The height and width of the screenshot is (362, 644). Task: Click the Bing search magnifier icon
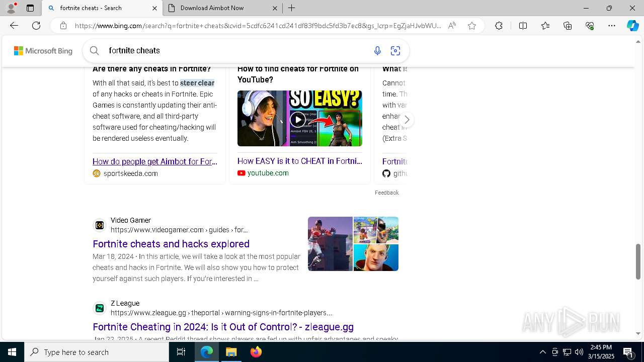[x=94, y=50]
